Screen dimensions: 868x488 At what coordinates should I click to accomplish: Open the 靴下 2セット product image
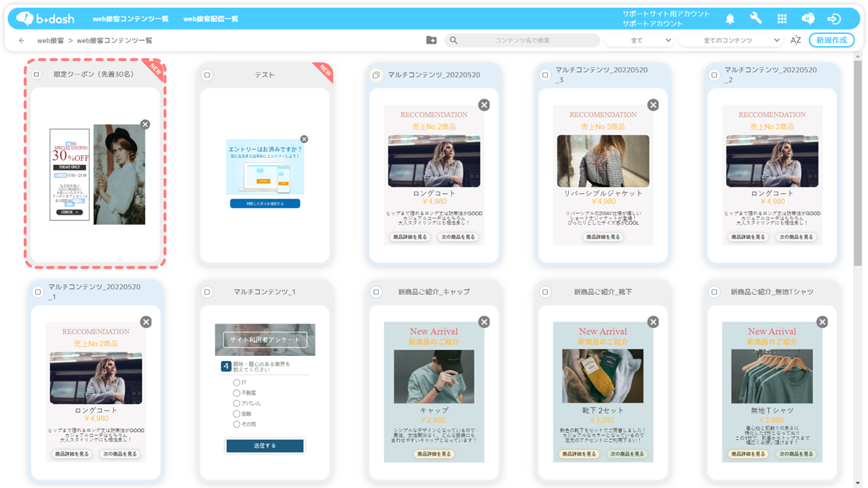point(603,377)
